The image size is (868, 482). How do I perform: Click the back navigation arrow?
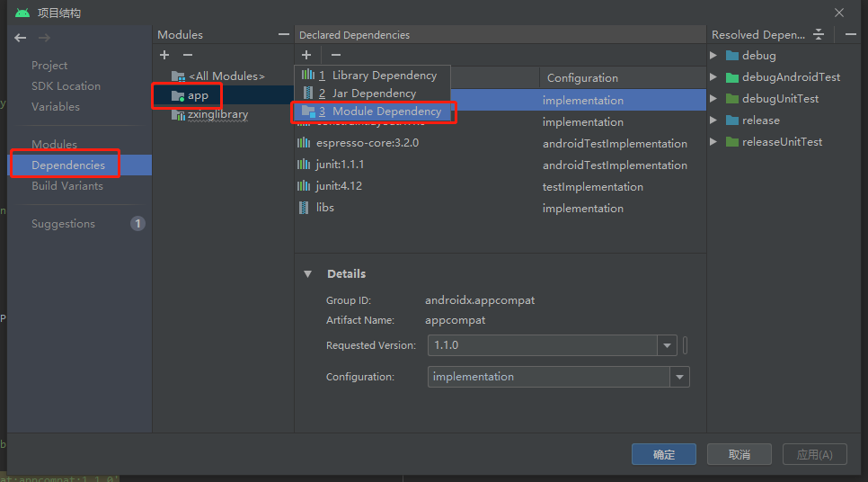coord(21,38)
